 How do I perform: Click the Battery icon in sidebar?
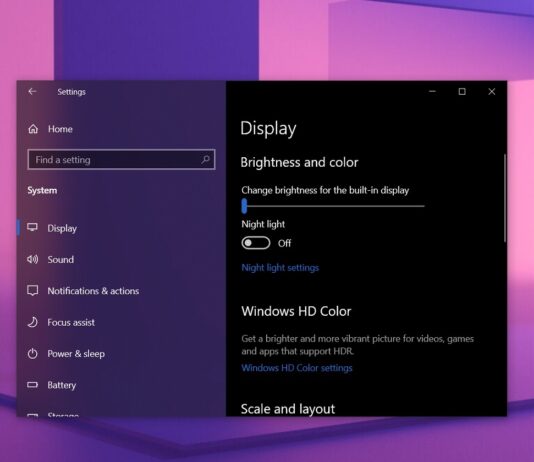click(x=33, y=385)
